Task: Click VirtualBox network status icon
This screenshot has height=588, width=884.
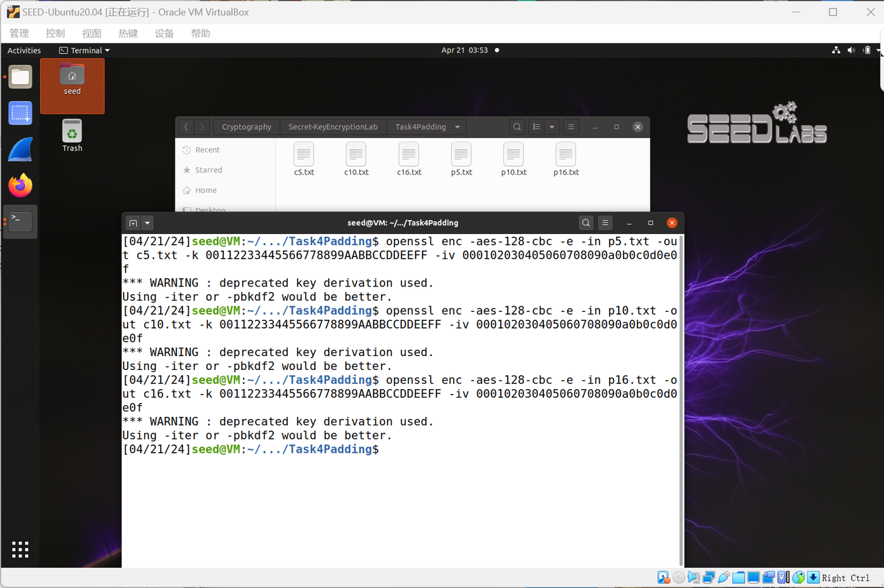Action: (x=709, y=578)
